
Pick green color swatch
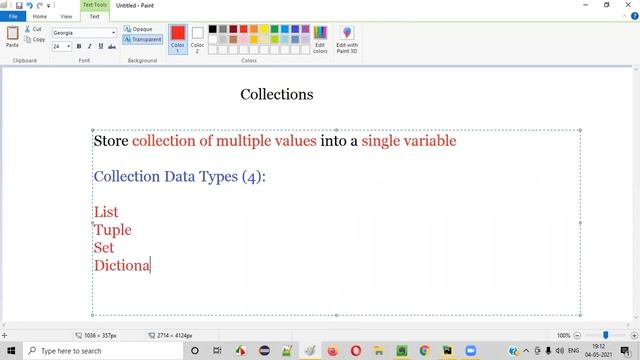click(x=274, y=29)
